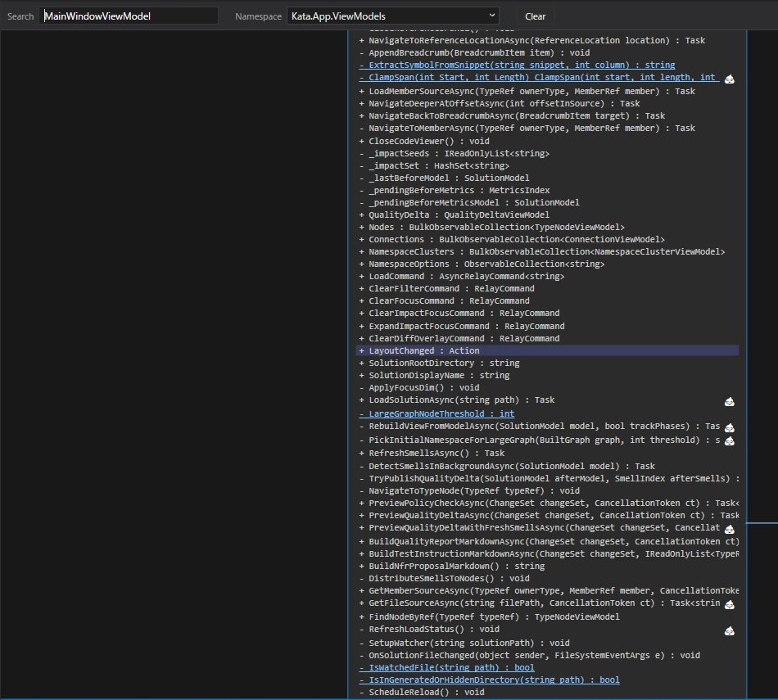Select LoadMemberSourceAsync member row

[527, 91]
